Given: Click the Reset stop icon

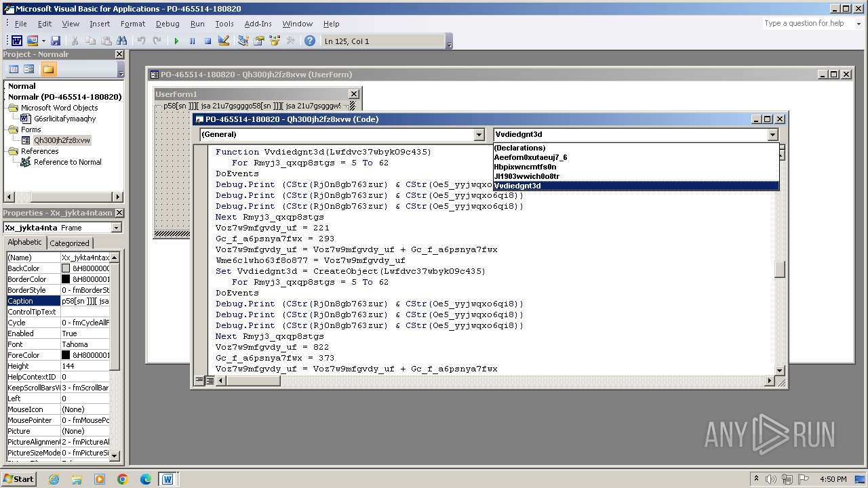Looking at the screenshot, I should [208, 41].
